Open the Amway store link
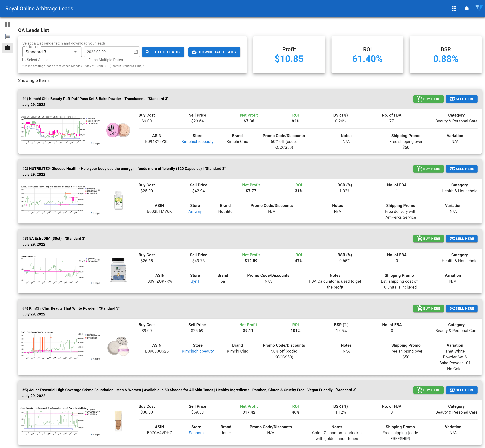Image resolution: width=485 pixels, height=448 pixels. [x=195, y=211]
